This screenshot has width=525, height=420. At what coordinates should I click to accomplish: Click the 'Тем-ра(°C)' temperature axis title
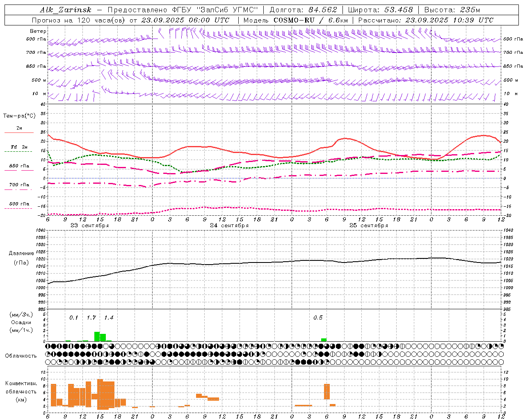tap(19, 116)
